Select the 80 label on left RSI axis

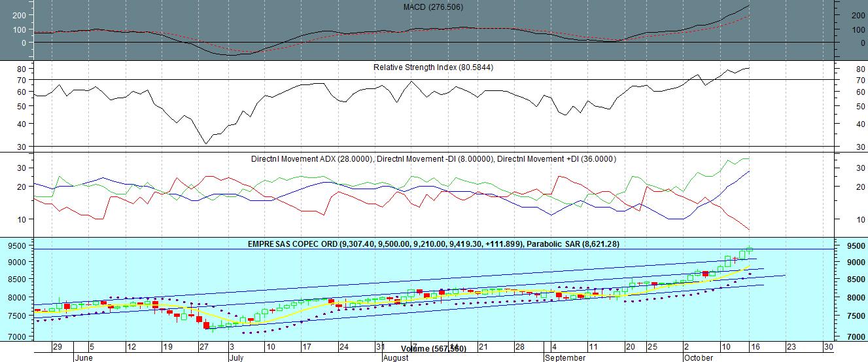(21, 69)
